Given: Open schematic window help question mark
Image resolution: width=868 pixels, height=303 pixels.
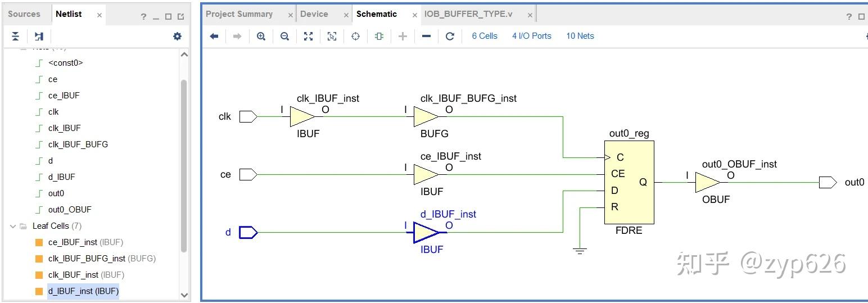Looking at the screenshot, I should [x=849, y=17].
